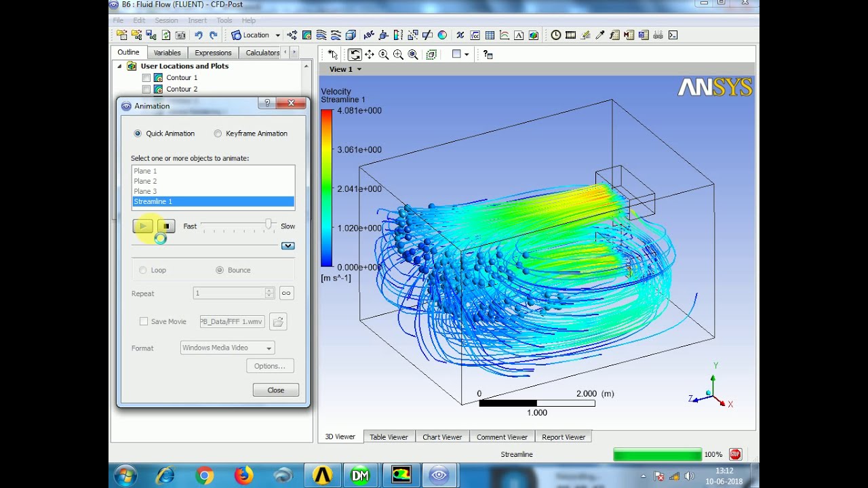Click the browse movie file button
The height and width of the screenshot is (488, 868).
coord(278,322)
